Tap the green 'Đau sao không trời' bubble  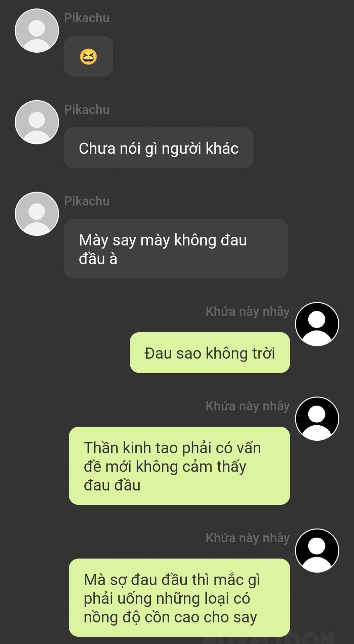tap(210, 353)
